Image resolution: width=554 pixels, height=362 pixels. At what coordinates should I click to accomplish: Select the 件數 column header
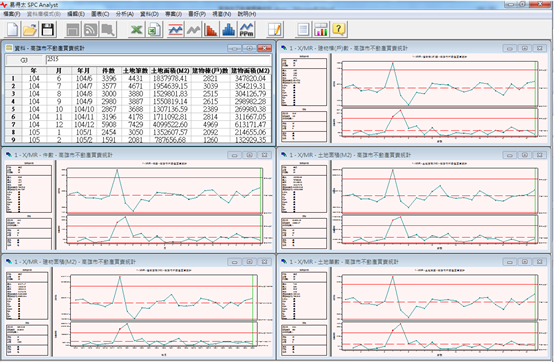coord(109,71)
